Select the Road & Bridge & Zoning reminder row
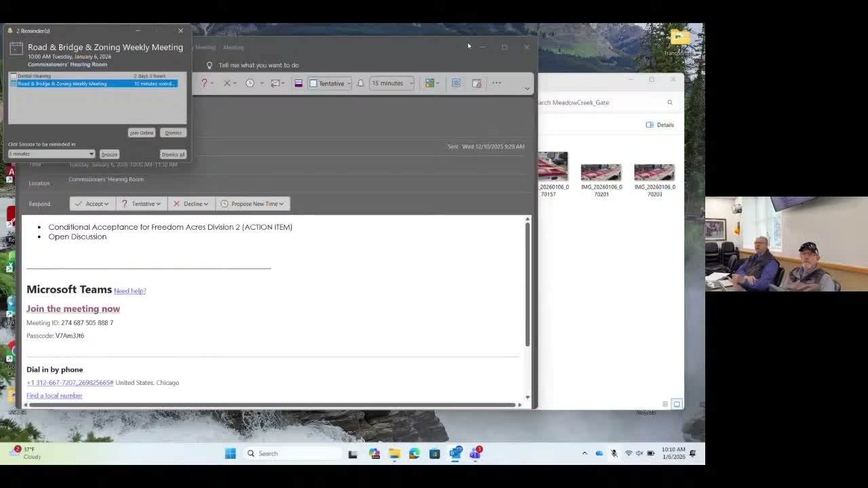Image resolution: width=868 pixels, height=488 pixels. click(93, 83)
